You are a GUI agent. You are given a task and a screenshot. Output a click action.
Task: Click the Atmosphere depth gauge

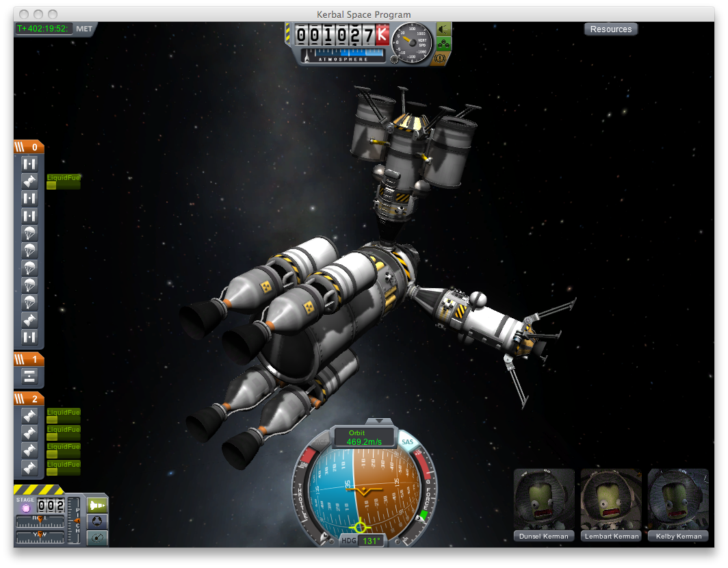[343, 55]
